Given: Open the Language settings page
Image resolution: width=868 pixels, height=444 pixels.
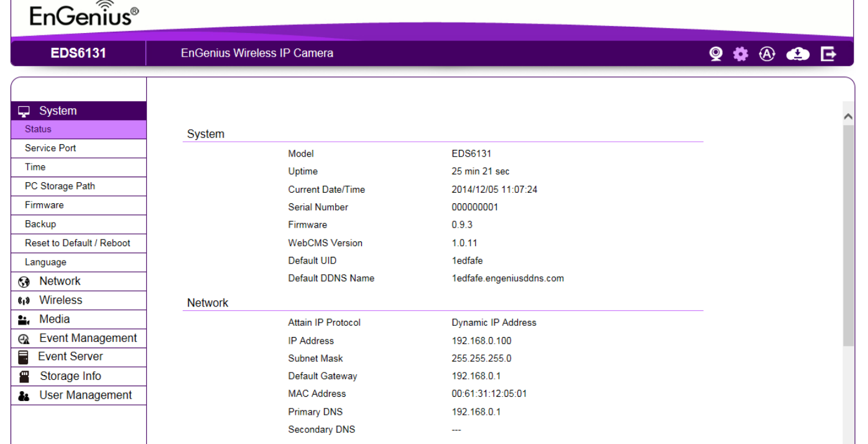Looking at the screenshot, I should pos(78,262).
